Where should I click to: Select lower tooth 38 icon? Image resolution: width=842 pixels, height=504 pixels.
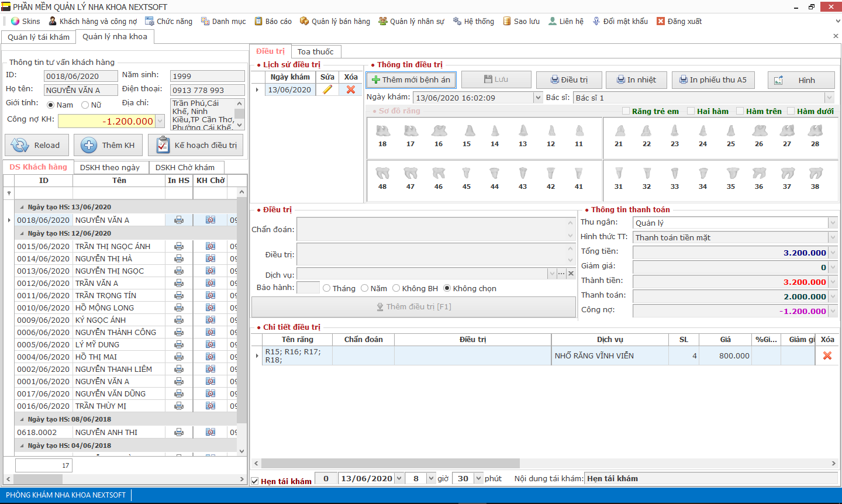tap(815, 173)
